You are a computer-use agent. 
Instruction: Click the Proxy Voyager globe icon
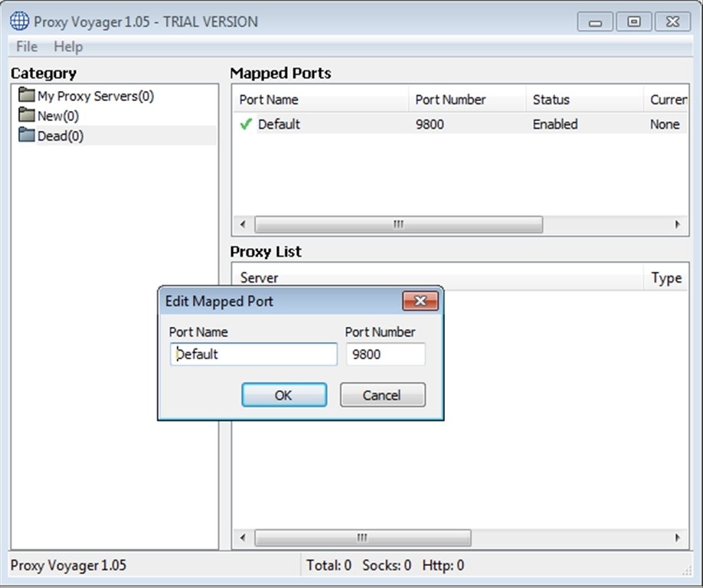coord(20,21)
